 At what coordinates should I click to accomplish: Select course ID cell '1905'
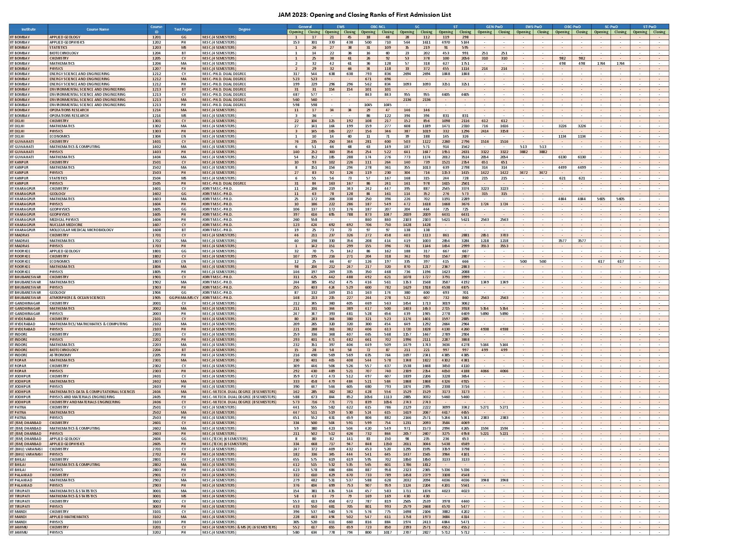point(157,298)
